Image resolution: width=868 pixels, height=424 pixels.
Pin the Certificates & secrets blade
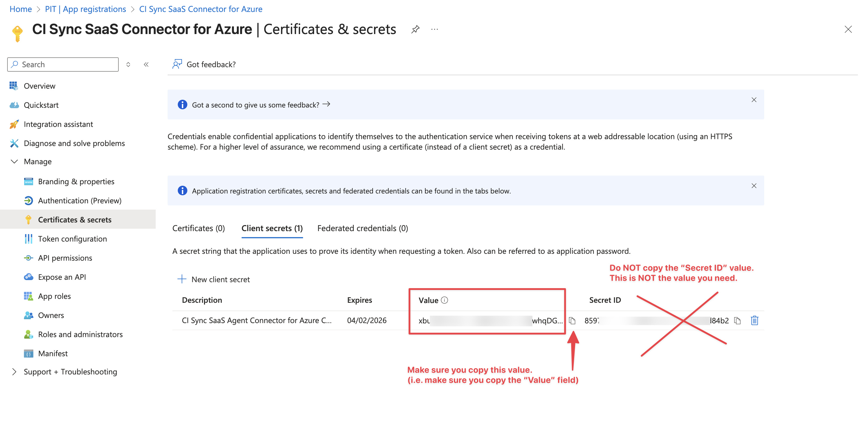coord(416,29)
